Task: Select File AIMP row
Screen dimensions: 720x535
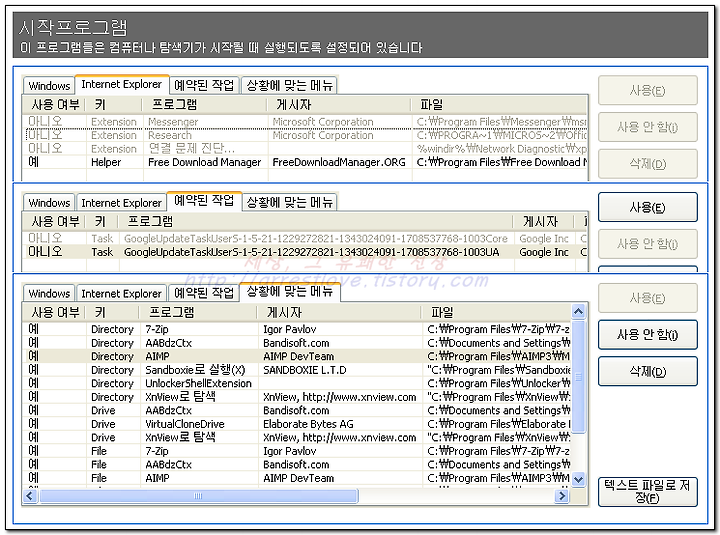Action: [297, 478]
